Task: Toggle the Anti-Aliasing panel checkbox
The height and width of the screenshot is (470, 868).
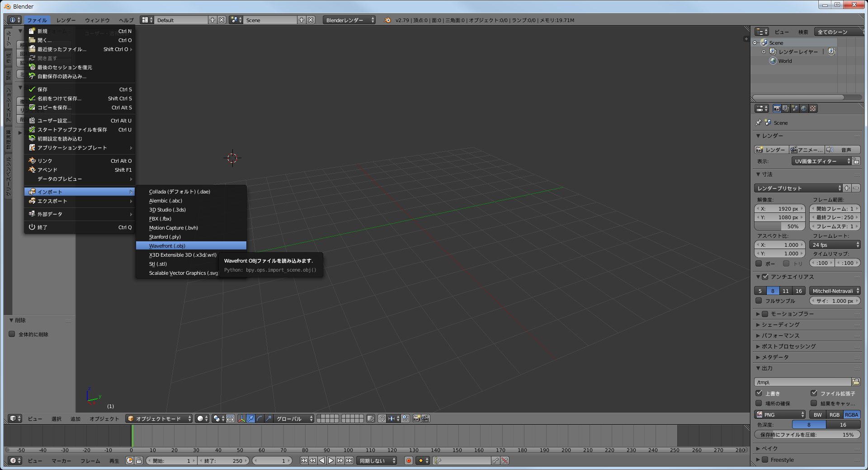Action: coord(765,277)
